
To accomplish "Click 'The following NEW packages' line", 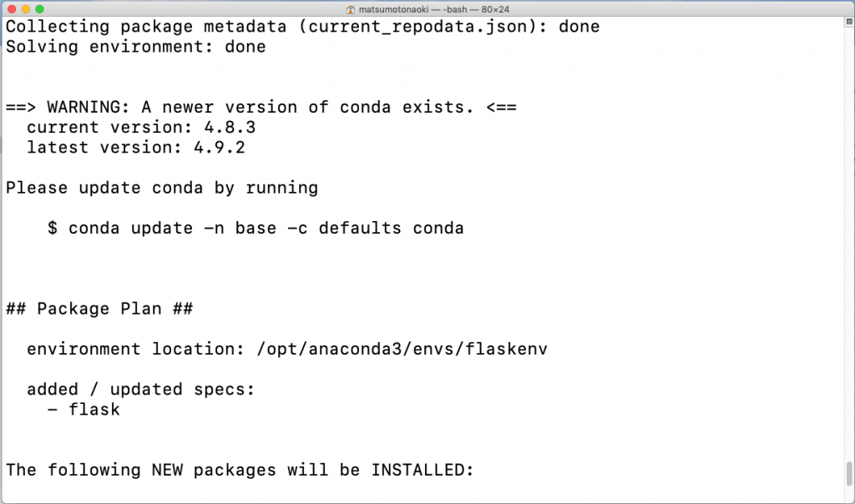I will (x=240, y=470).
